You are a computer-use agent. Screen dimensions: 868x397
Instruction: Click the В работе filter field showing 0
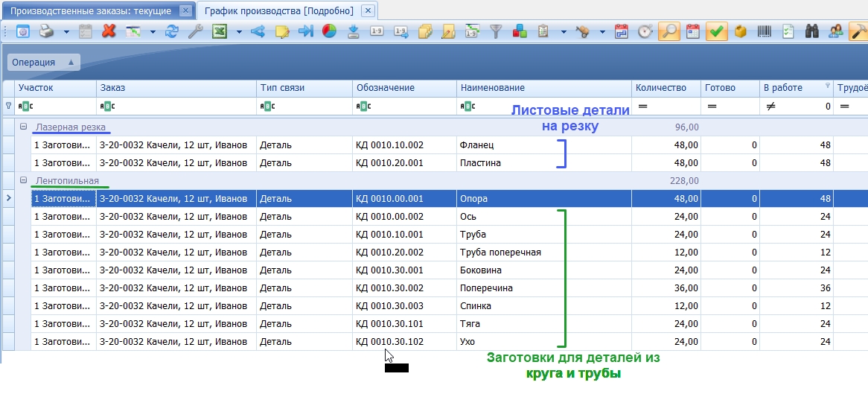tap(797, 106)
